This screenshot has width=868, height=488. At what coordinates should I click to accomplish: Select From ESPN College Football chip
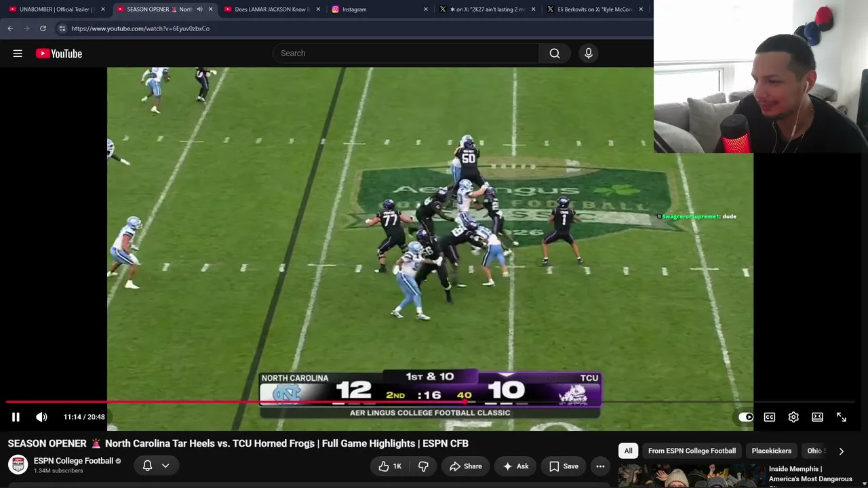(x=692, y=451)
